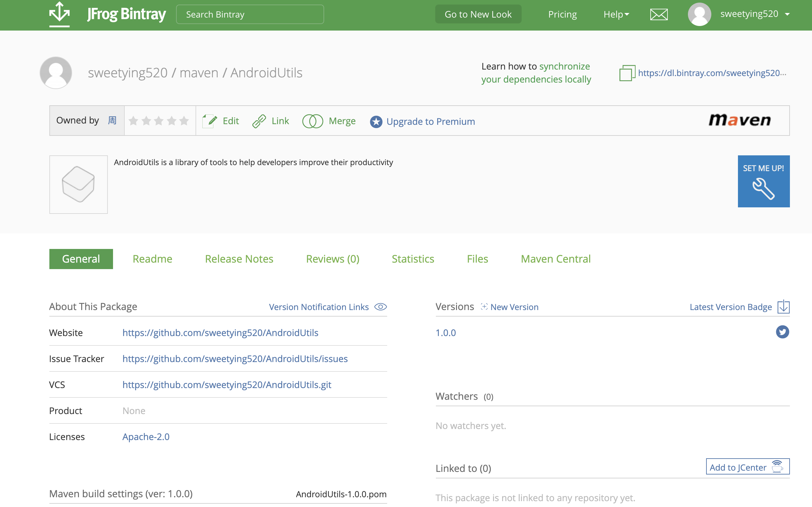Click the Edit link text

point(231,121)
